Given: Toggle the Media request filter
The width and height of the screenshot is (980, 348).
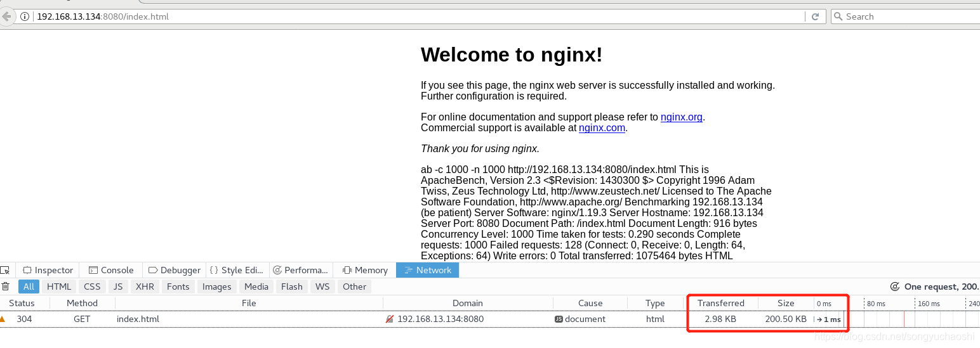Looking at the screenshot, I should pyautogui.click(x=256, y=287).
